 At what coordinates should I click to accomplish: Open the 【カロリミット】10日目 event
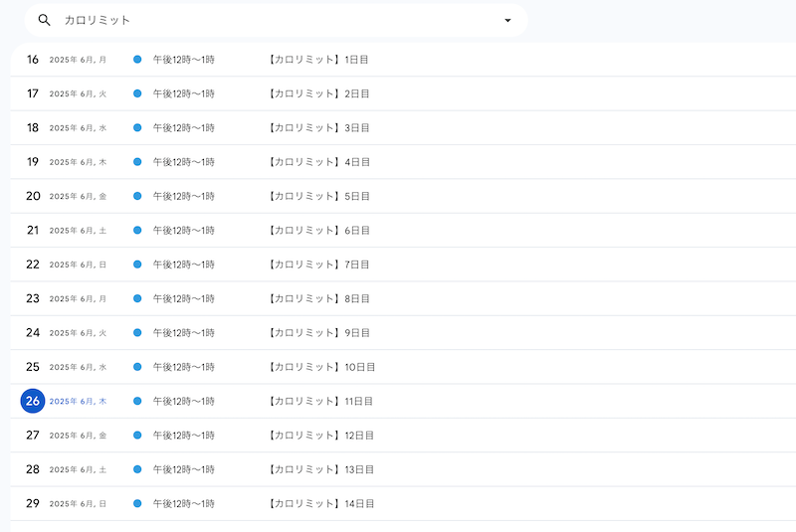click(321, 367)
